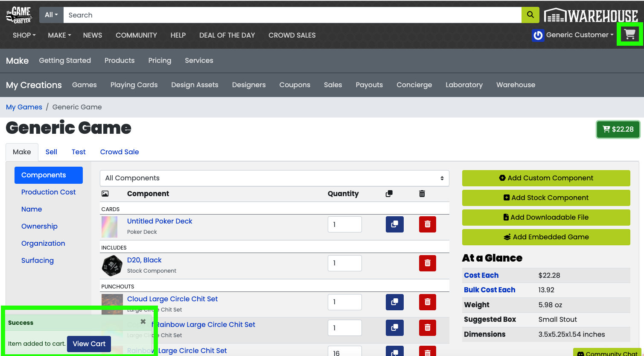This screenshot has width=644, height=356.
Task: Open the D20 Black die thumbnail
Action: tap(112, 265)
